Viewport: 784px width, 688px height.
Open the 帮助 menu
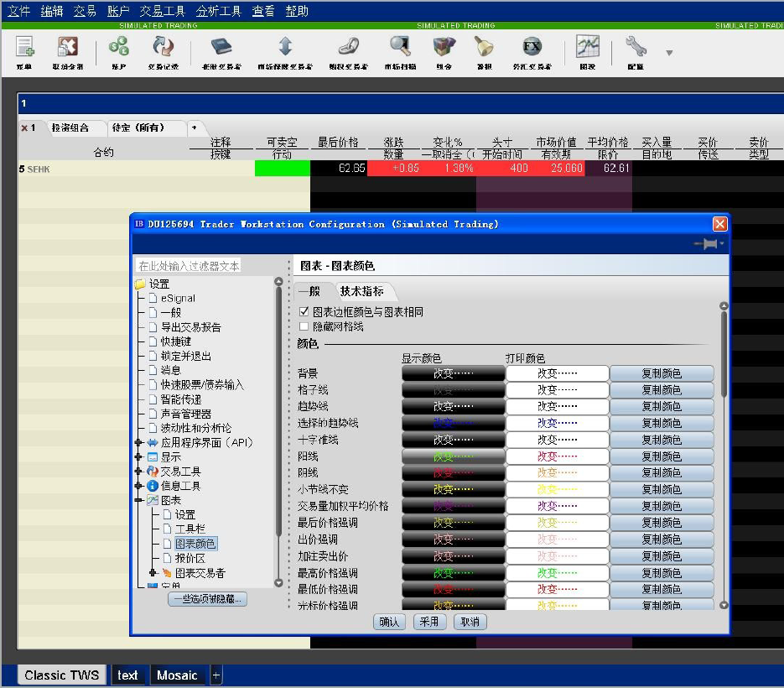tap(297, 11)
